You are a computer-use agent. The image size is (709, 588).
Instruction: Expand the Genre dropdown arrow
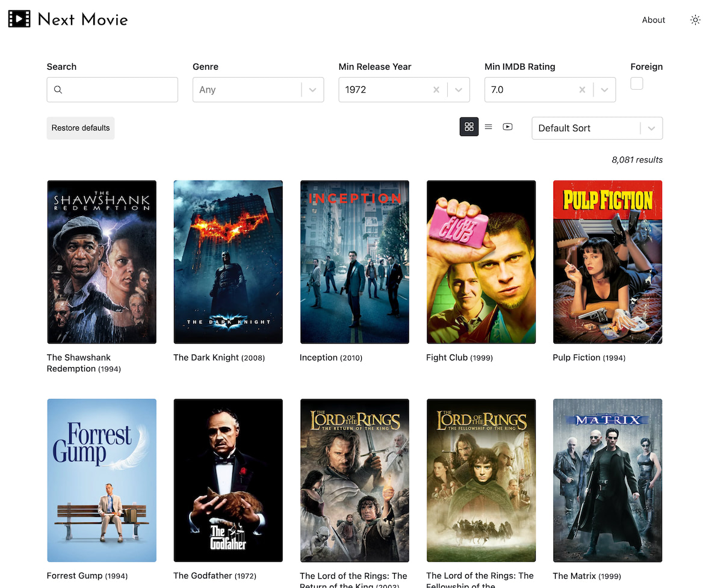312,90
